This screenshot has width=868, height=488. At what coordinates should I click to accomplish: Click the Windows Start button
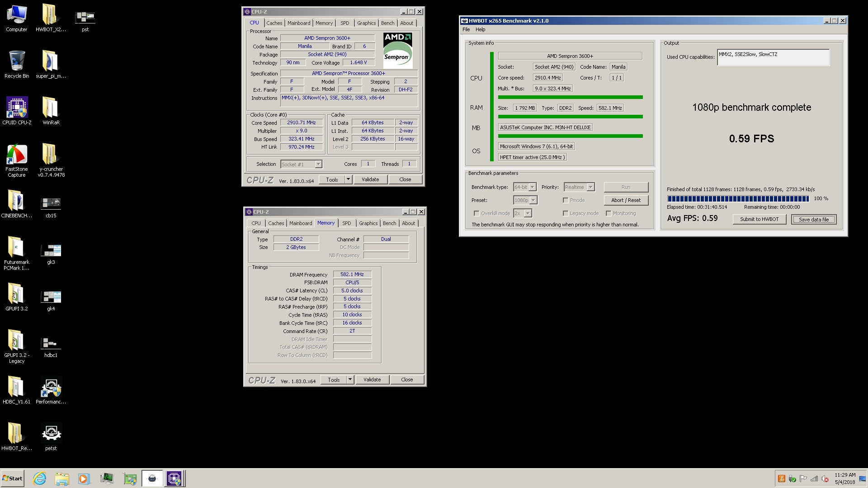[x=13, y=479]
